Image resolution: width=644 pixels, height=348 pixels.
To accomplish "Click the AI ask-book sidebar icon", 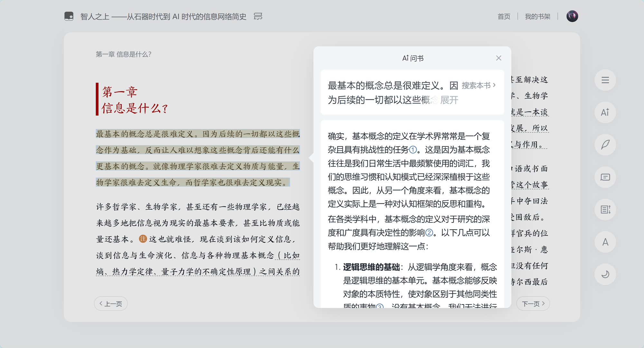I will (x=605, y=112).
